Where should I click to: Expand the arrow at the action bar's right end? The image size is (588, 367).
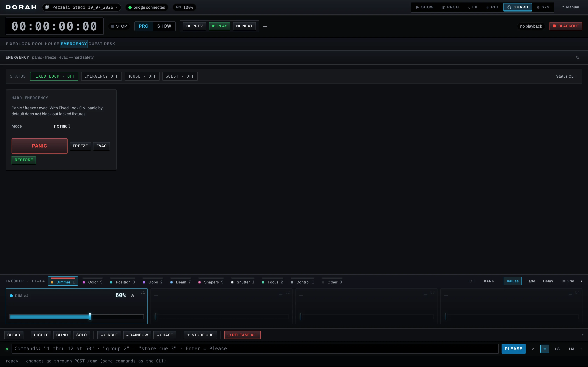[583, 335]
